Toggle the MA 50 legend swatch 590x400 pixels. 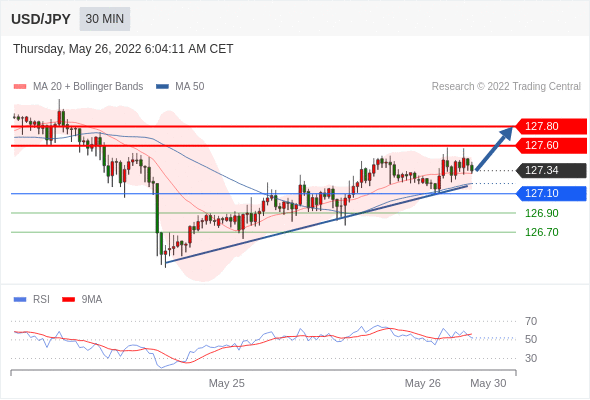(x=163, y=87)
